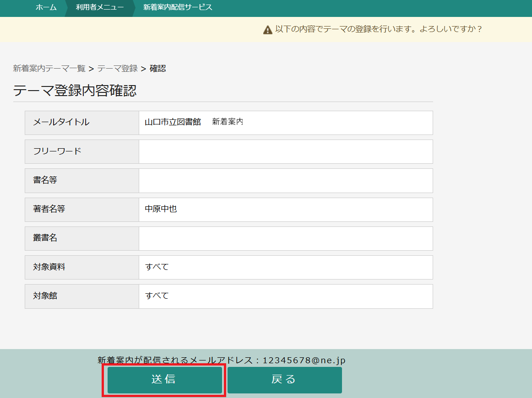Click the すべて value for 対象館

(157, 296)
